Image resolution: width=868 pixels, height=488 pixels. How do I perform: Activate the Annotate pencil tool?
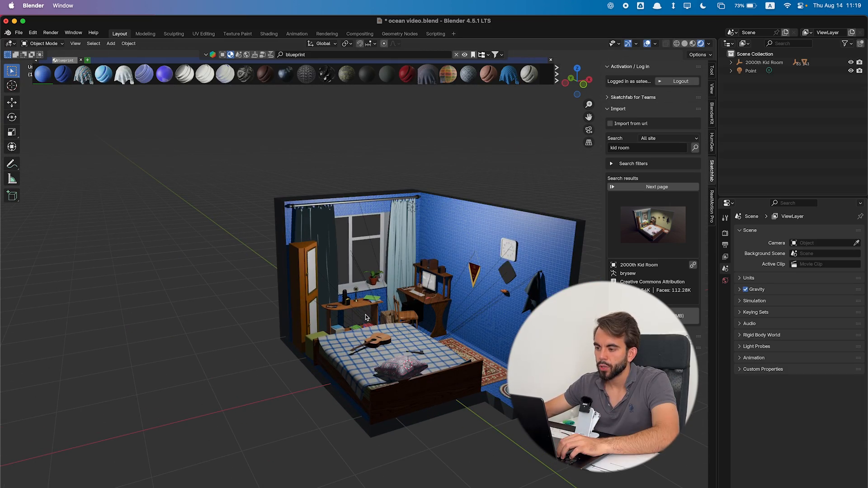coord(12,164)
